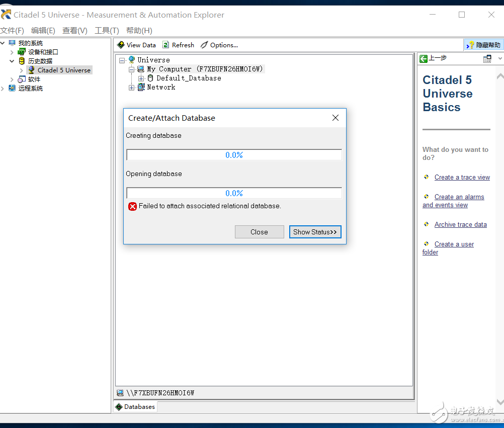Click the red error icon in dialog

[x=132, y=206]
